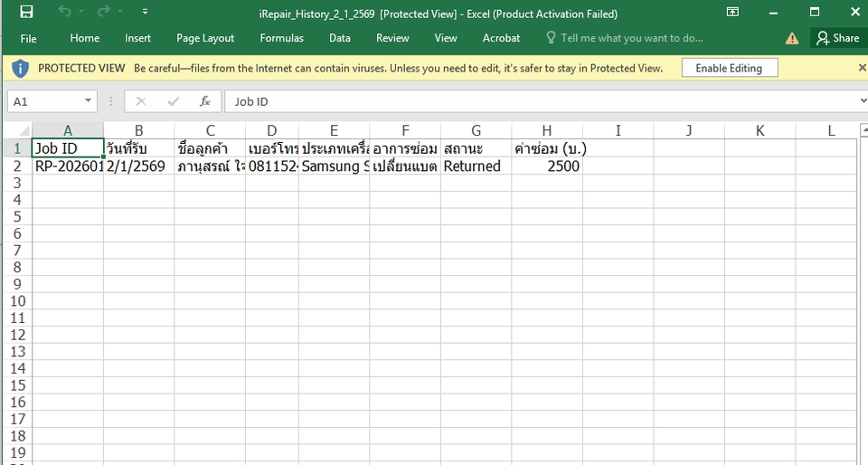The width and height of the screenshot is (868, 465).
Task: Select row 10 header
Action: pos(17,301)
